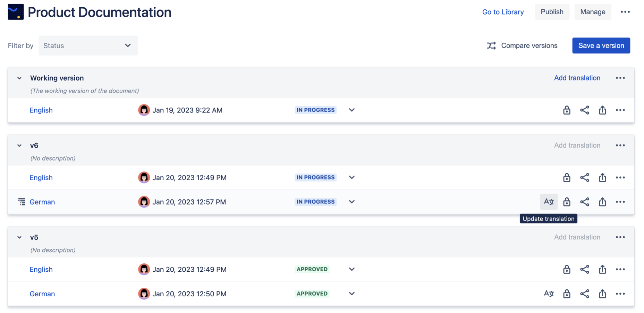Collapse the v6 version section
This screenshot has width=644, height=313.
click(x=19, y=146)
